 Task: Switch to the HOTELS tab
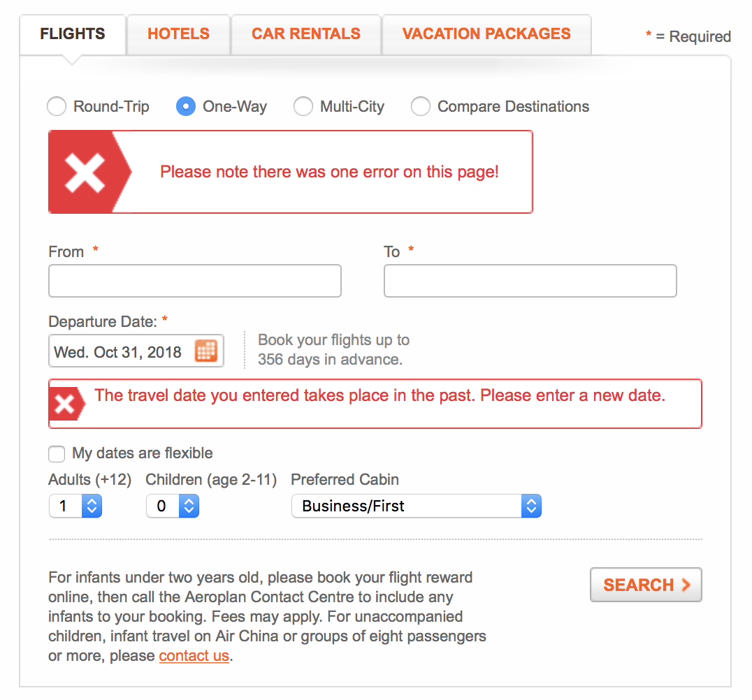(x=178, y=34)
